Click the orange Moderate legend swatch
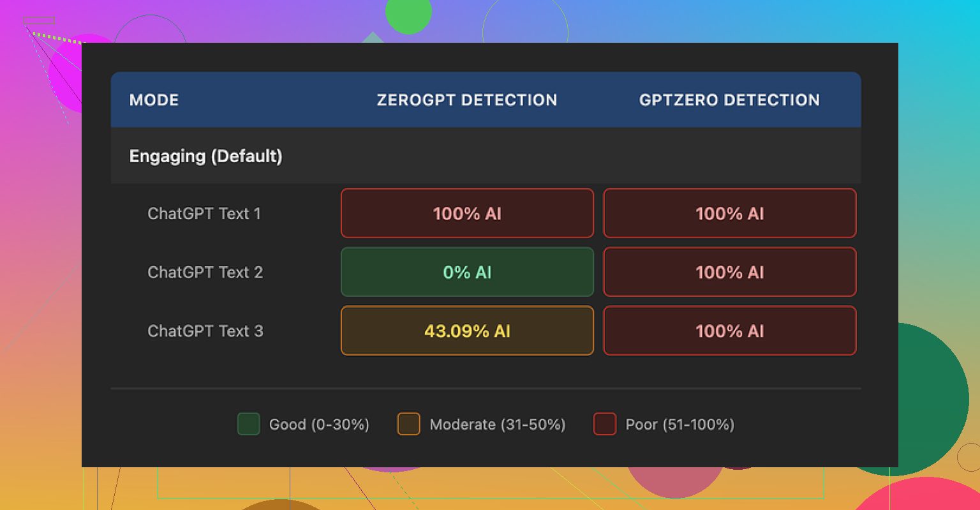980x510 pixels. point(408,424)
